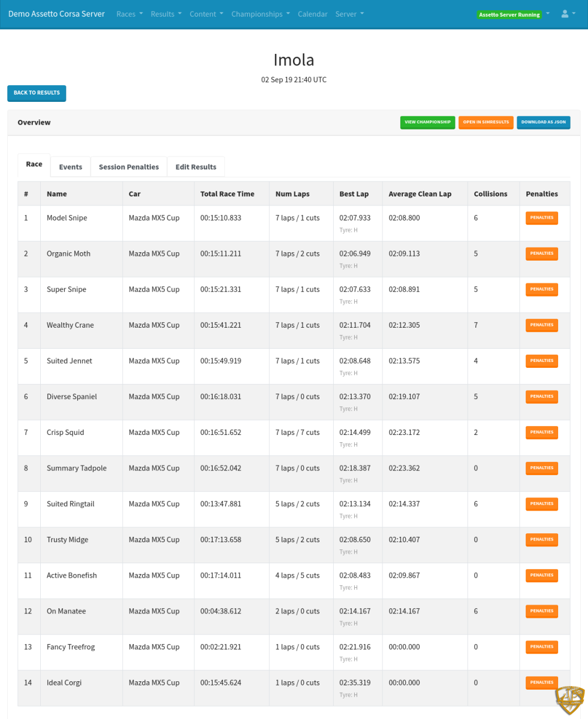Open penalties for Crisp Squid
This screenshot has width=588, height=719.
click(x=541, y=432)
